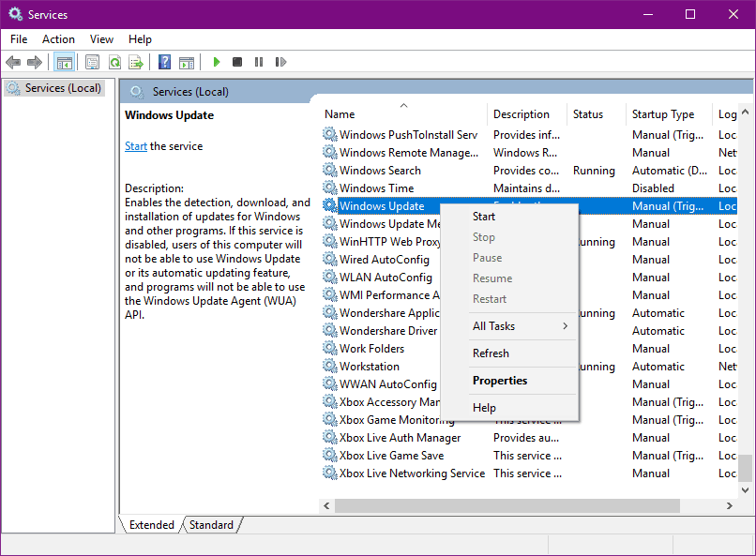
Task: Click the horizontal scrollbar right arrow
Action: tap(729, 505)
